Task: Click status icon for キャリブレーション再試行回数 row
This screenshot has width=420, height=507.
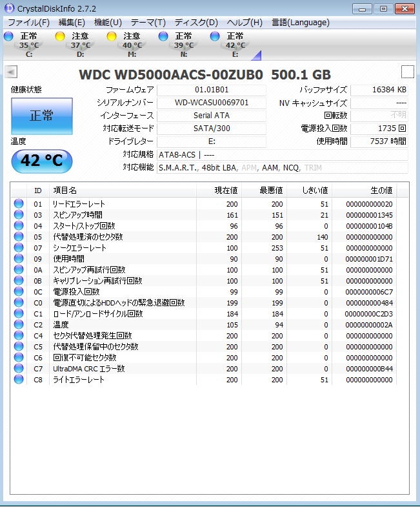Action: [x=19, y=280]
